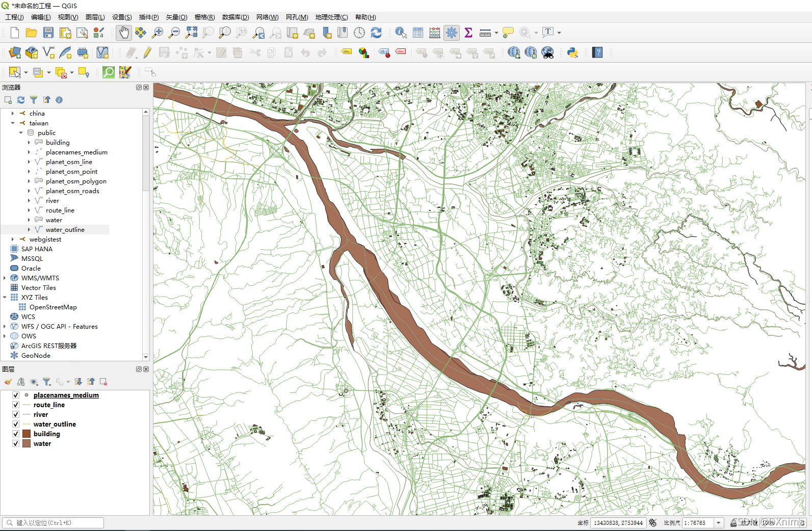Open the 编辑(E) Edit menu
The width and height of the screenshot is (812, 531).
[41, 17]
